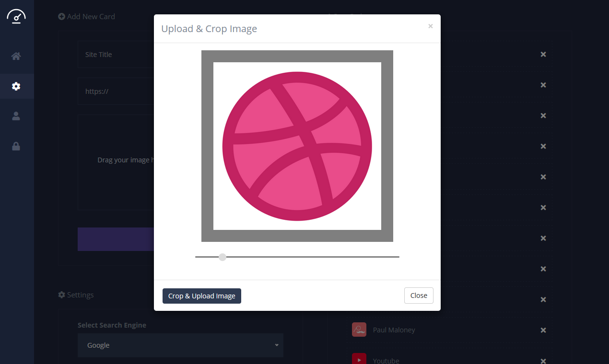Screen dimensions: 609x364
Task: Click the purple button under the drop zone
Action: [x=116, y=239]
